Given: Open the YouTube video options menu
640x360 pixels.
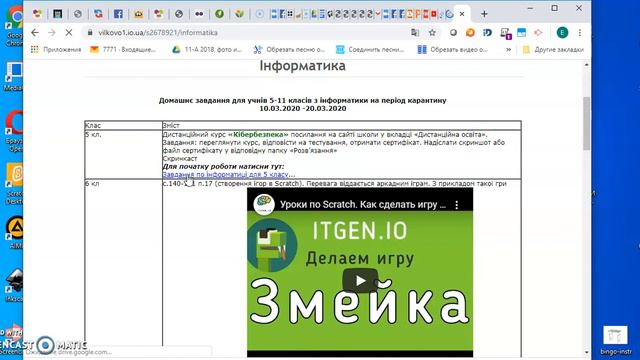Looking at the screenshot, I should coord(457,205).
